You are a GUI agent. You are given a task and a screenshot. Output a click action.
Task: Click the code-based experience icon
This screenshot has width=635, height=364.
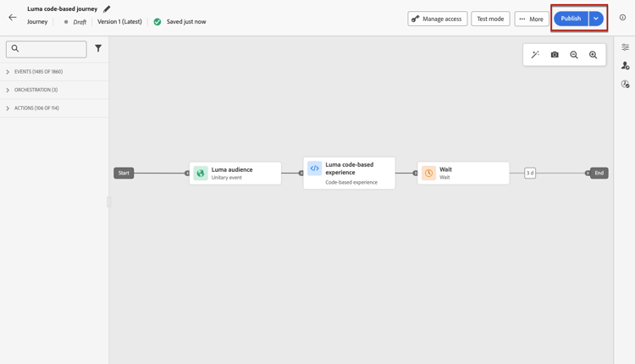coord(314,168)
